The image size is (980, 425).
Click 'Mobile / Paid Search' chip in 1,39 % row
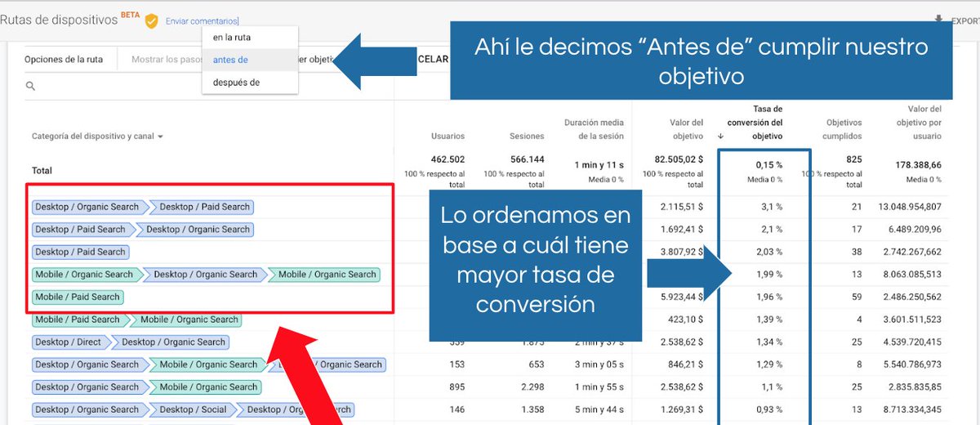(79, 320)
